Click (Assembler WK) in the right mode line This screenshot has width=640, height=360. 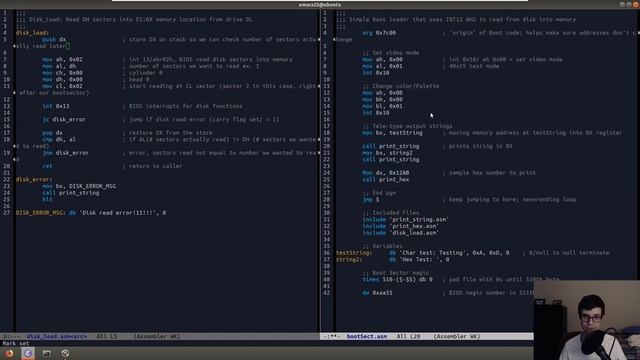[x=457, y=337]
